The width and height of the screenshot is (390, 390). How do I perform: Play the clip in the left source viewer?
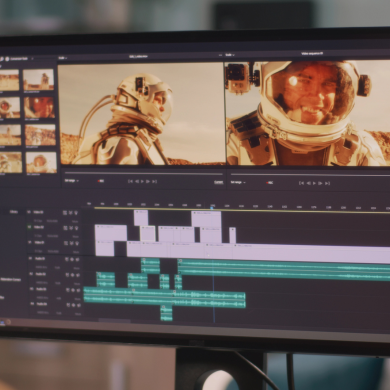coord(142,181)
